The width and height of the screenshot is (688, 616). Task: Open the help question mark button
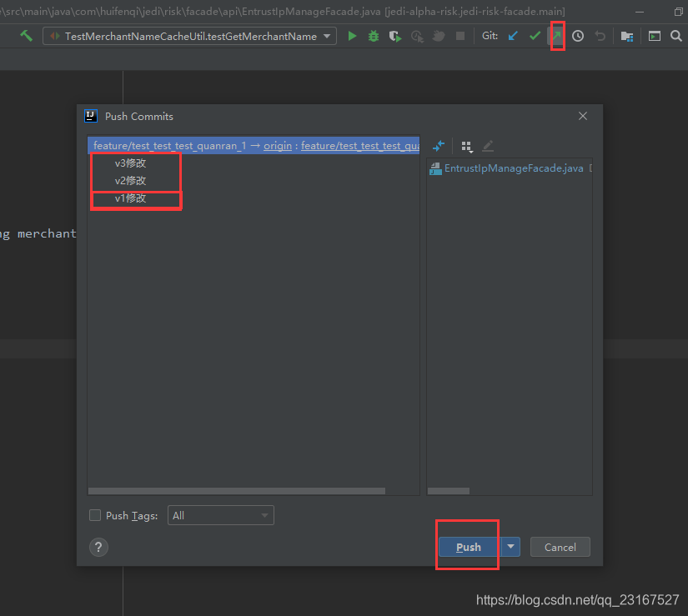(x=98, y=547)
